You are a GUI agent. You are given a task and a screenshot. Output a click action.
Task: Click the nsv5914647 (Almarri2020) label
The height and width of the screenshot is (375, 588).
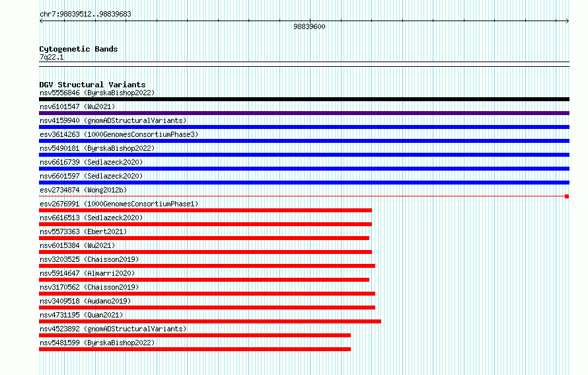[x=87, y=273]
